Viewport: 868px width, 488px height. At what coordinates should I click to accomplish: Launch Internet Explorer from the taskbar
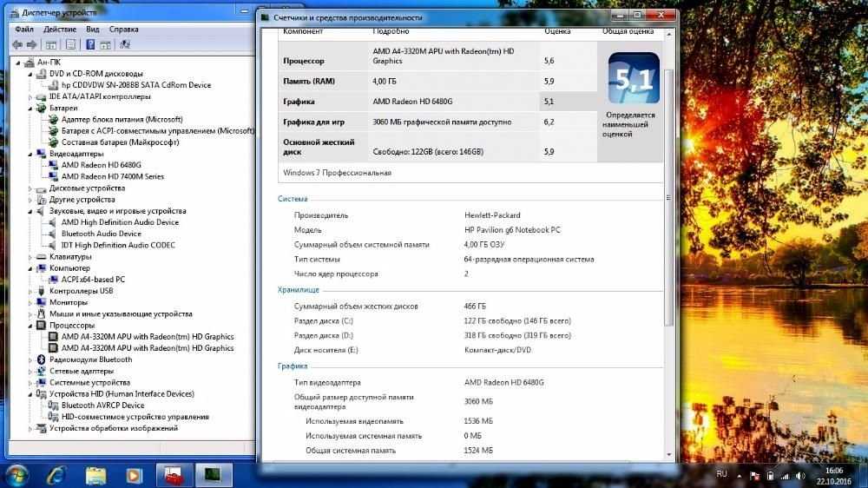coord(56,475)
